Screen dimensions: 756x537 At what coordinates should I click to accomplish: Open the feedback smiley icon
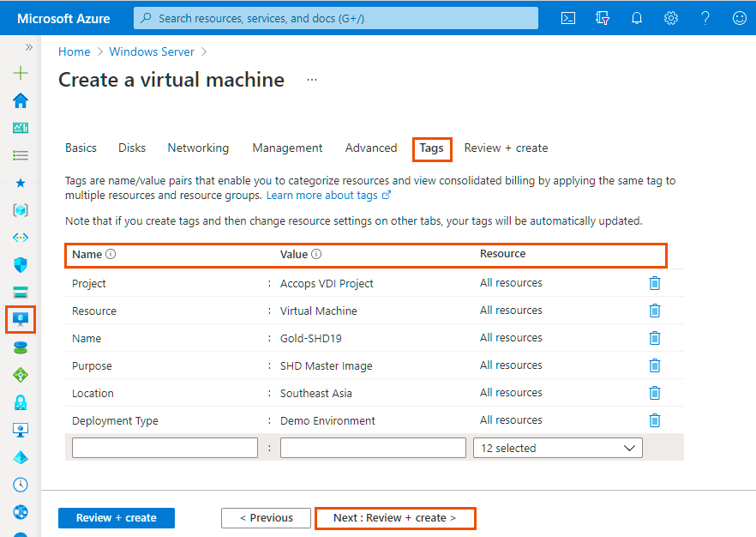739,18
